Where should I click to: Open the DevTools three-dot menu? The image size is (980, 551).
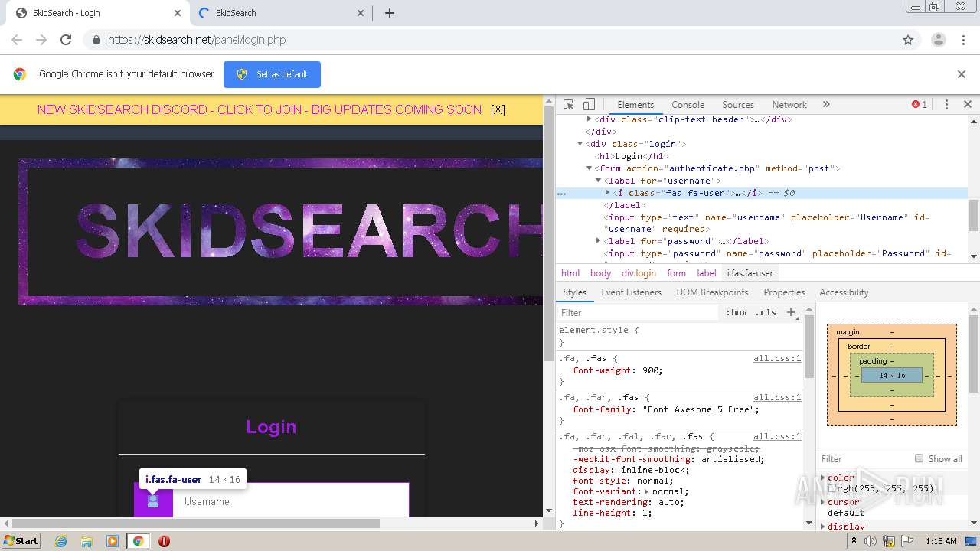[x=946, y=105]
